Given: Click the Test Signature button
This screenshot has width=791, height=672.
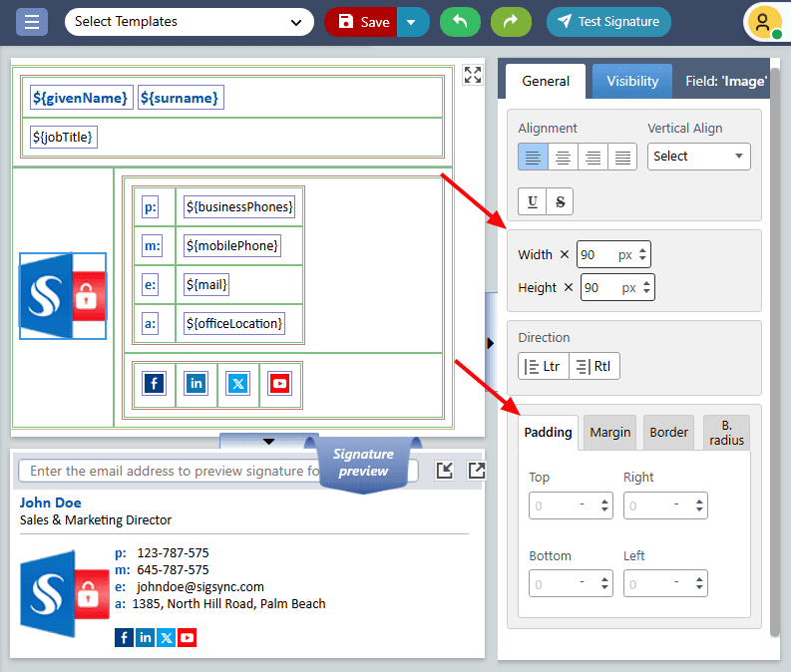Looking at the screenshot, I should 608,22.
